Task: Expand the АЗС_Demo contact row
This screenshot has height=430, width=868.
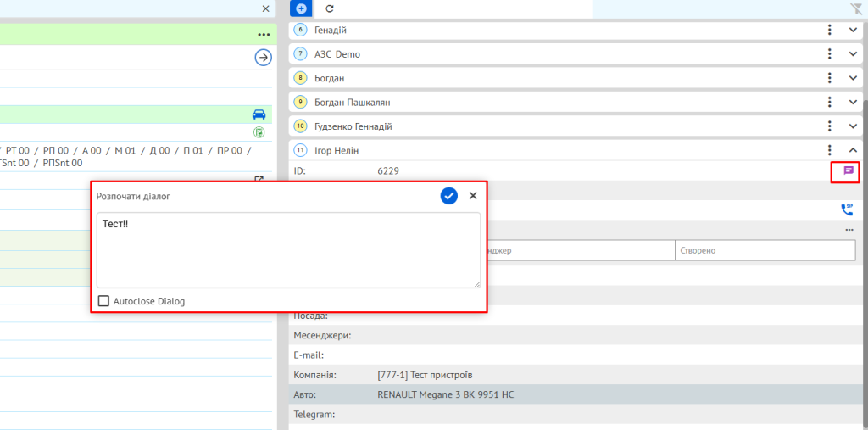Action: 853,53
